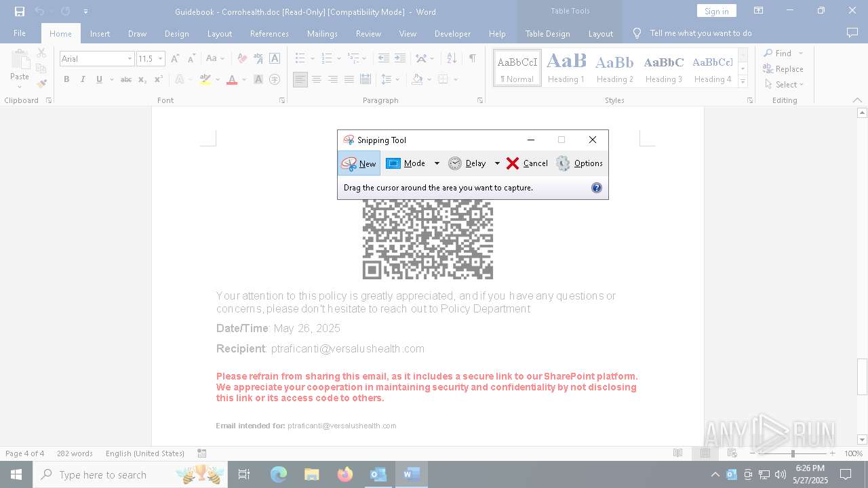Align text right
Image resolution: width=868 pixels, height=488 pixels.
(x=333, y=79)
